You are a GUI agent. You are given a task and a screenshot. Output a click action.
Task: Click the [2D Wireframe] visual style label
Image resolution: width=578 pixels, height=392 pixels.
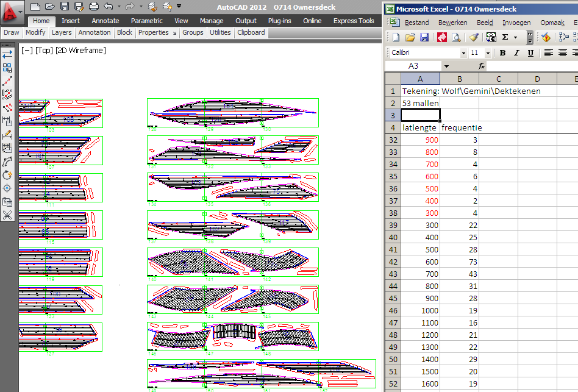point(80,51)
